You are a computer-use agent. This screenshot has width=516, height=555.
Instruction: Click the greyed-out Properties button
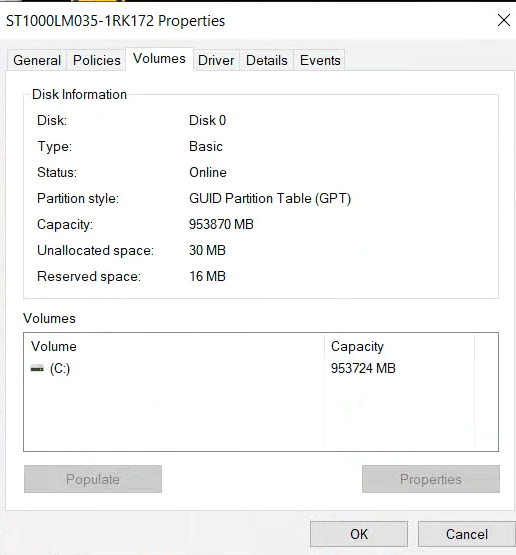coord(431,479)
